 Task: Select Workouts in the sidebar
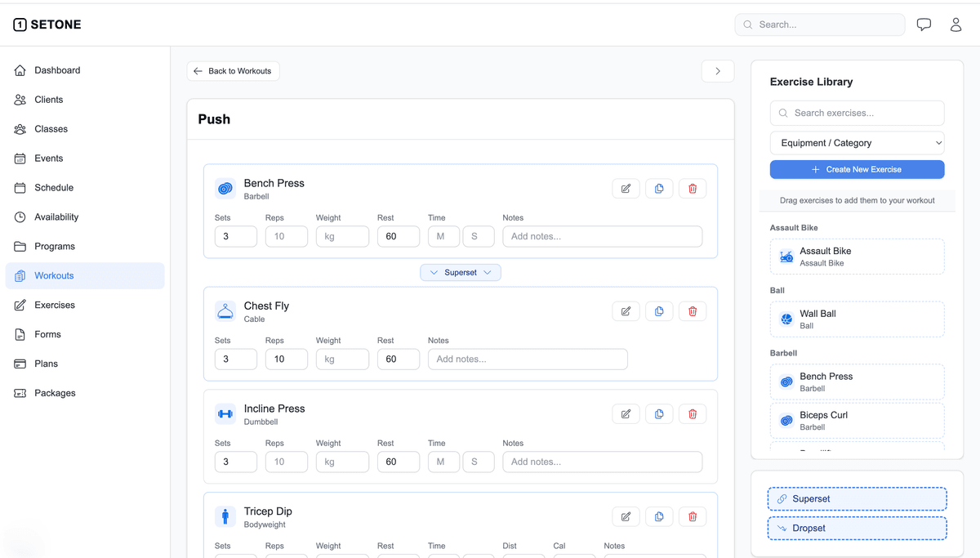(x=85, y=276)
